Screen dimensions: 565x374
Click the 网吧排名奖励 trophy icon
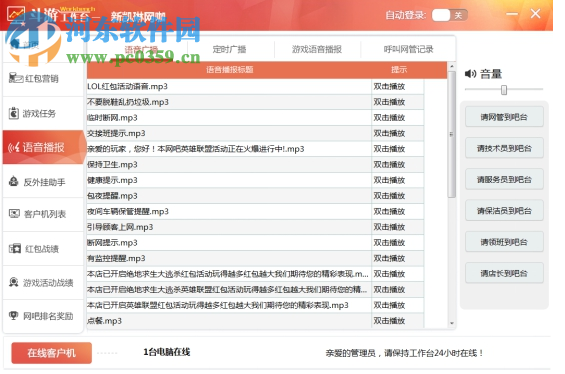click(14, 316)
